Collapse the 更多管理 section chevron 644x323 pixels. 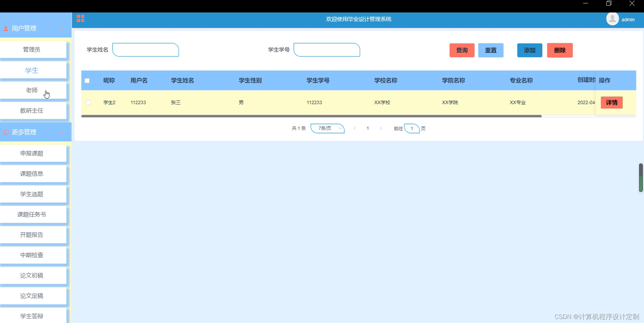pyautogui.click(x=62, y=132)
